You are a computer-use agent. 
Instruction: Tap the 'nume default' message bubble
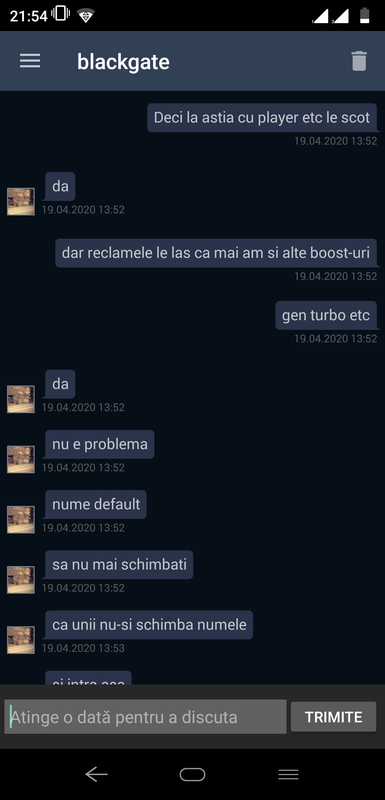tap(96, 505)
